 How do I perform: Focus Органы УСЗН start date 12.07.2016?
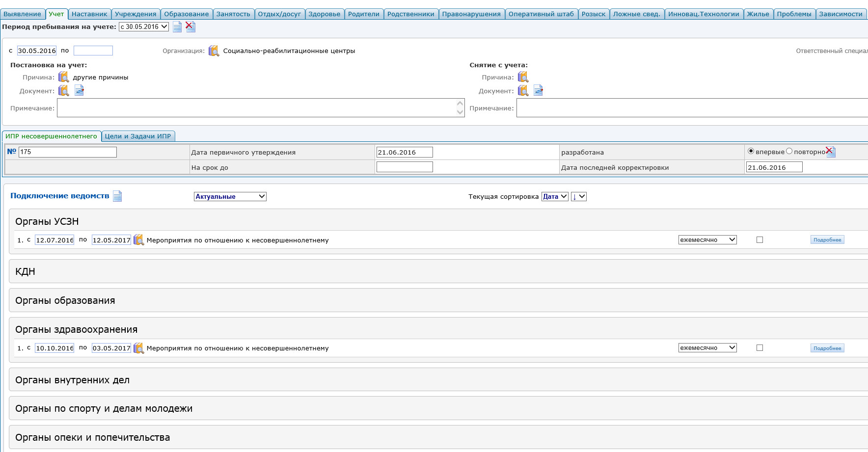pos(54,240)
